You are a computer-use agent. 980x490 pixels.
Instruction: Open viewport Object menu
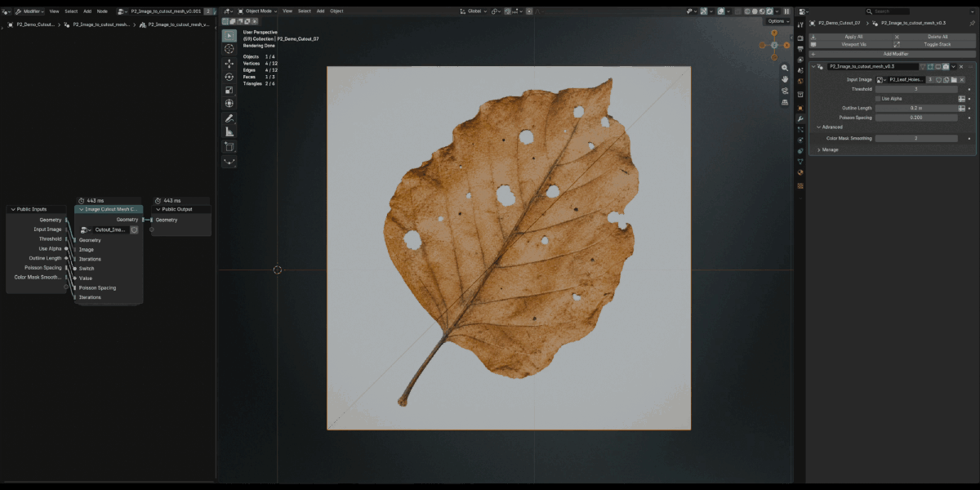(x=336, y=11)
